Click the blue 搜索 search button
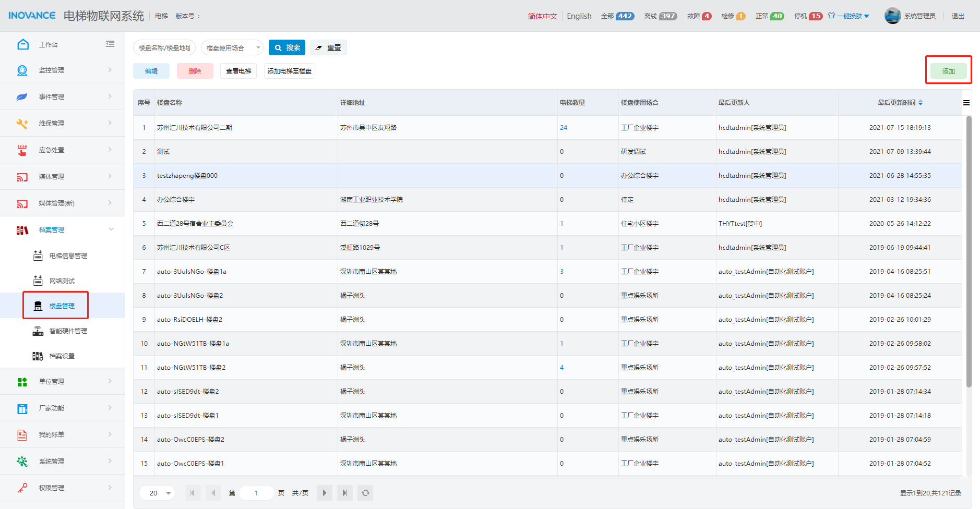 point(287,48)
